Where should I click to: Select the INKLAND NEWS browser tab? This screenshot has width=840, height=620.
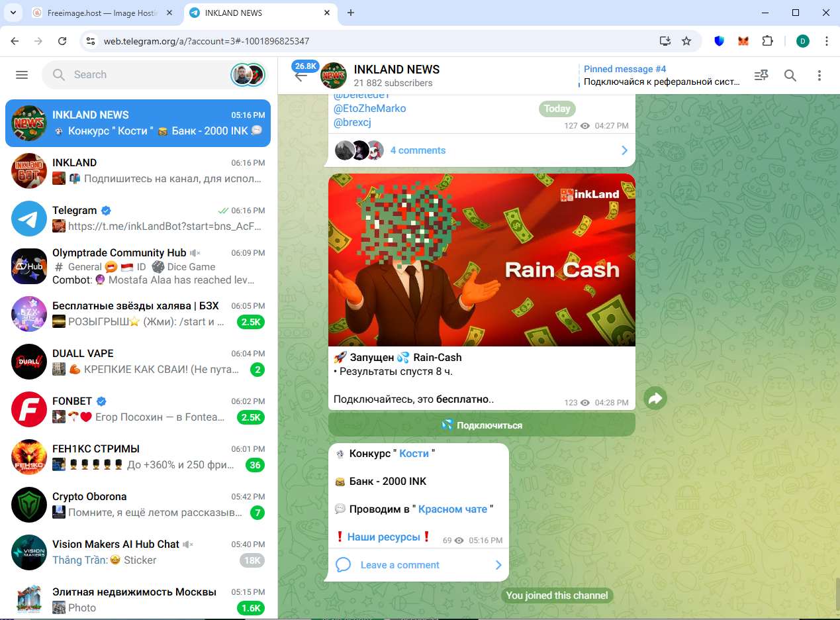click(x=261, y=13)
